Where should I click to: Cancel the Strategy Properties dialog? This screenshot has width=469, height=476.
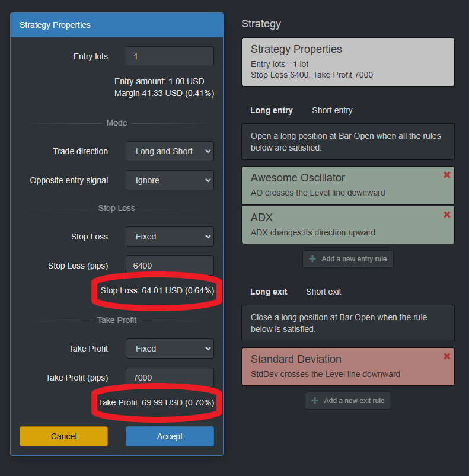[64, 436]
